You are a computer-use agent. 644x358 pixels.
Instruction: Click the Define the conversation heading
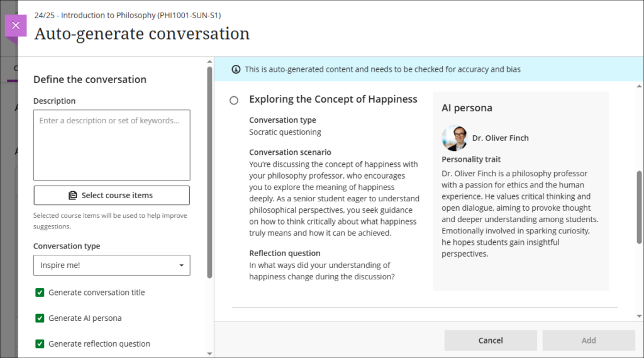click(x=90, y=79)
